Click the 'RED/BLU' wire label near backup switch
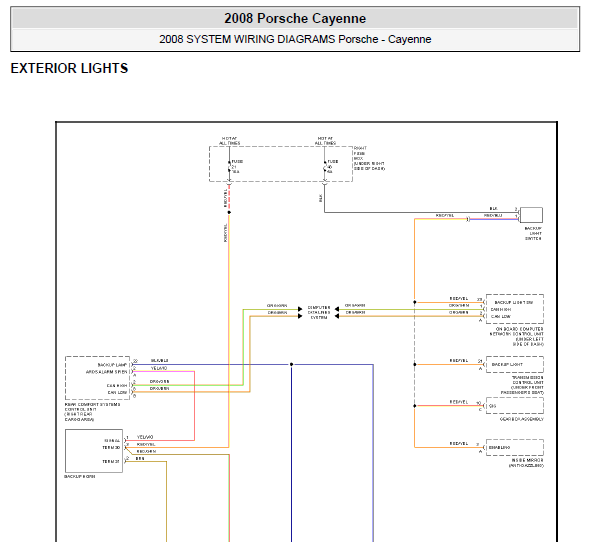Screen dimensions: 600x542 click(x=493, y=215)
